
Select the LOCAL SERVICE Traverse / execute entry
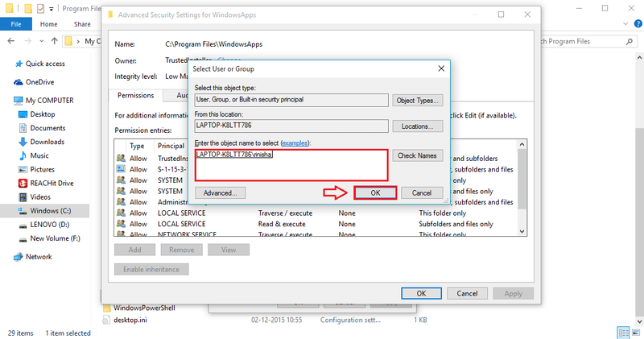click(316, 213)
